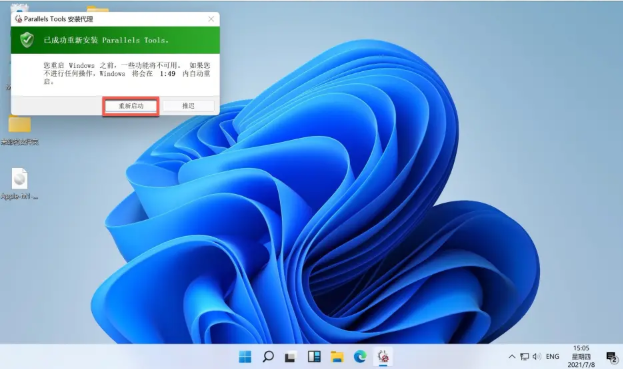Viewport: 623px width, 373px height.
Task: Show hidden system tray icons
Action: [512, 357]
